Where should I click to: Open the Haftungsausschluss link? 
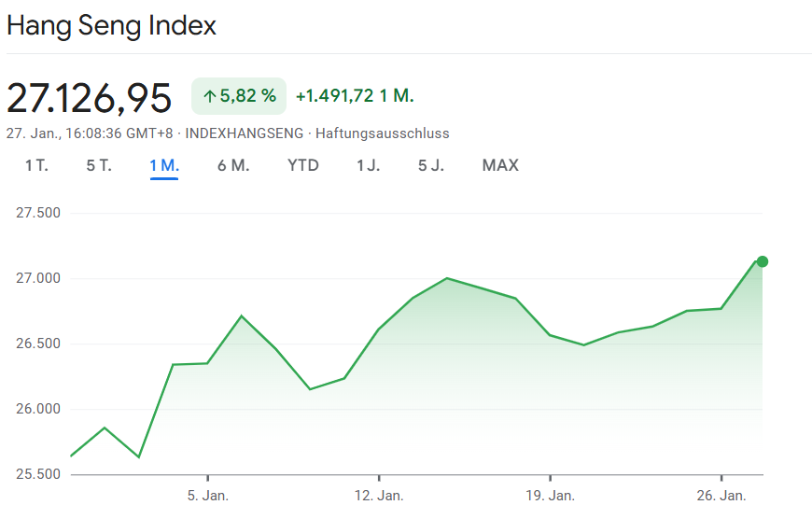382,133
